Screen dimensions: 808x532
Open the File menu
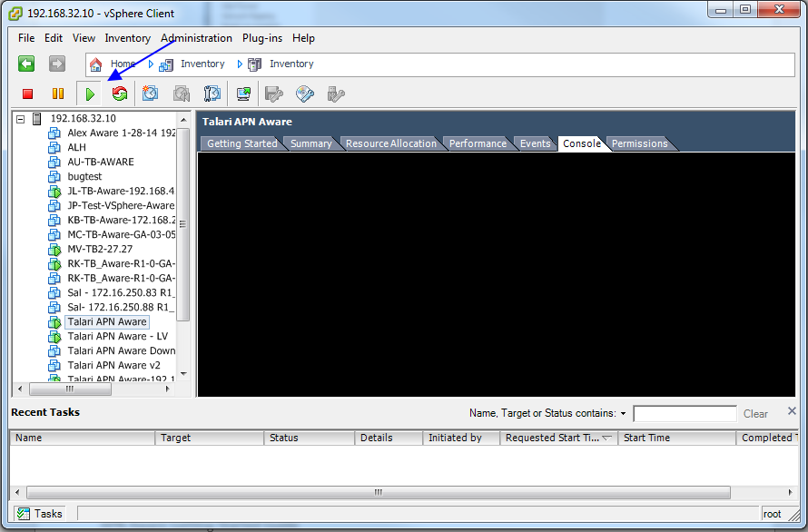(26, 38)
